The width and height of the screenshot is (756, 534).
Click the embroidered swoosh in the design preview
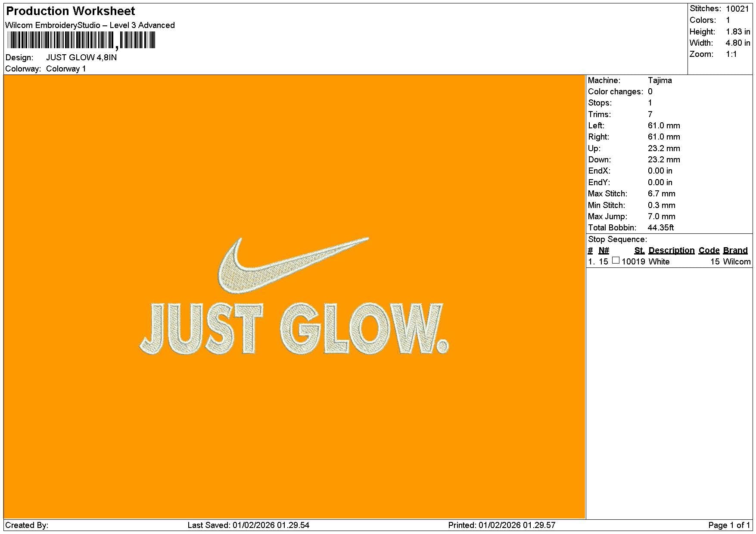tap(293, 266)
